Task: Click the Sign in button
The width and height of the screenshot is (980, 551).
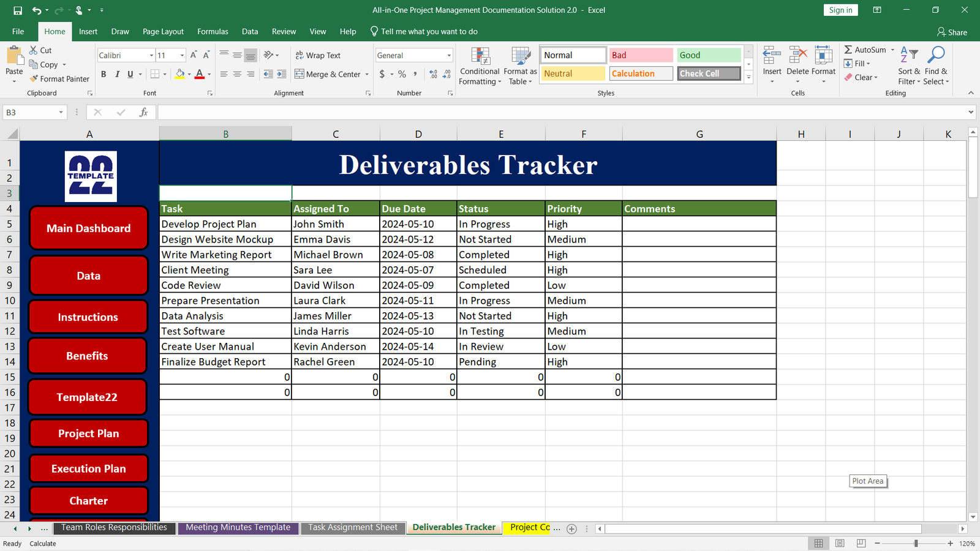Action: click(840, 10)
